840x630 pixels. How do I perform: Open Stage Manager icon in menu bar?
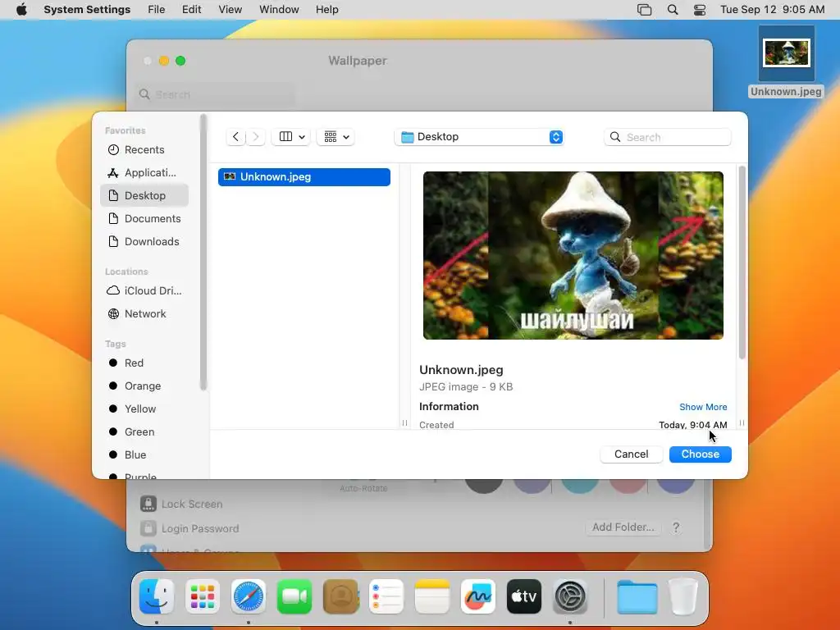[645, 10]
